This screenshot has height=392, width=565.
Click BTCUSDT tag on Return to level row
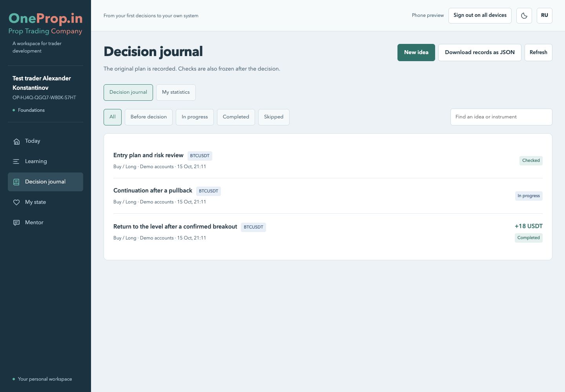click(253, 227)
